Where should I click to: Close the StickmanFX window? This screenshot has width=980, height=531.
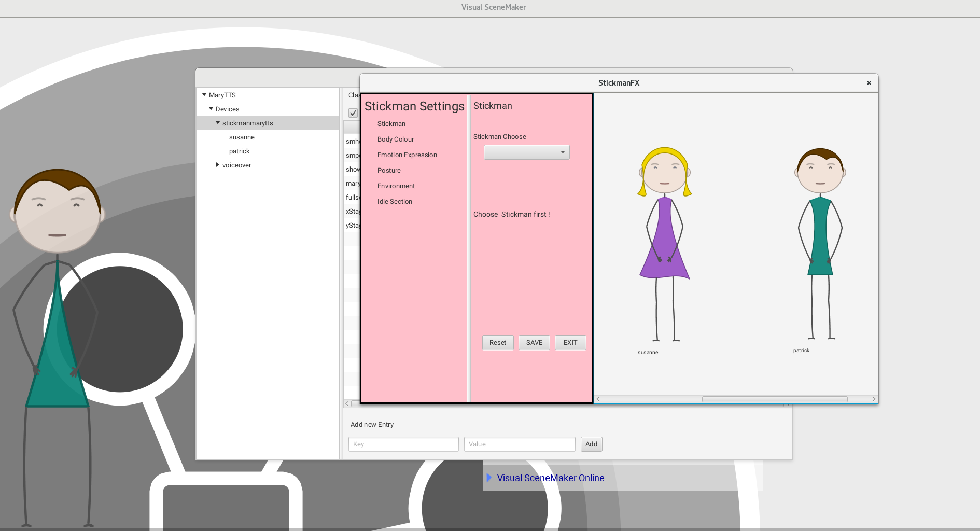[869, 83]
